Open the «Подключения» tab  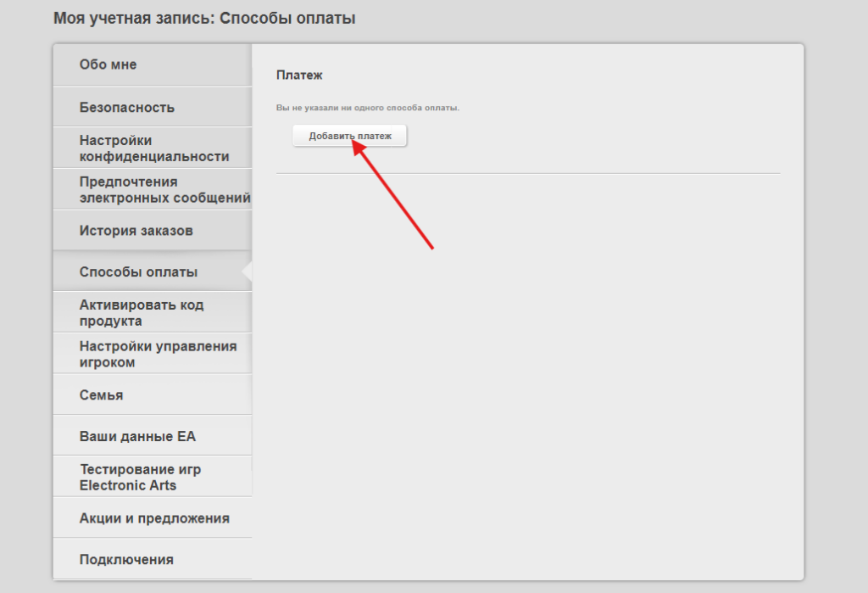click(126, 560)
